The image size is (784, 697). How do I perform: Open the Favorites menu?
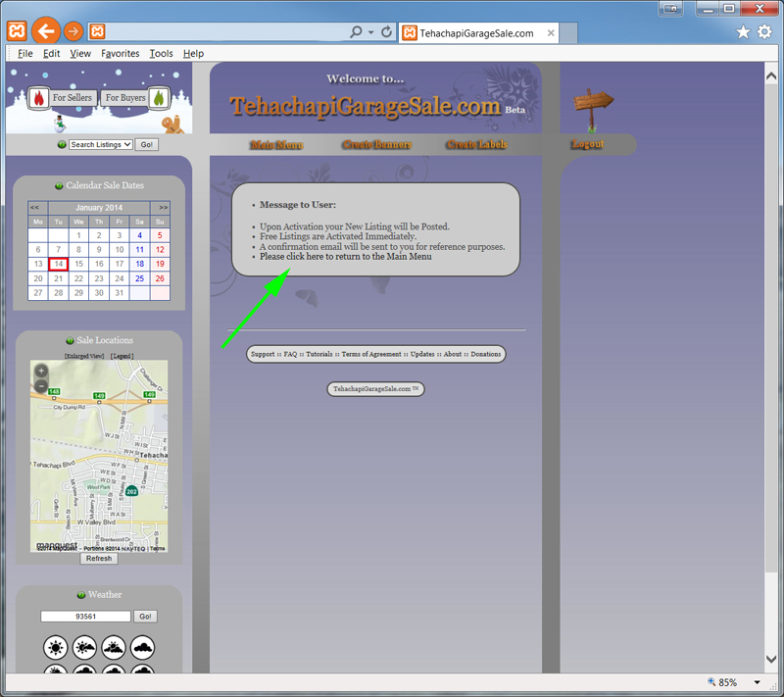click(x=120, y=54)
